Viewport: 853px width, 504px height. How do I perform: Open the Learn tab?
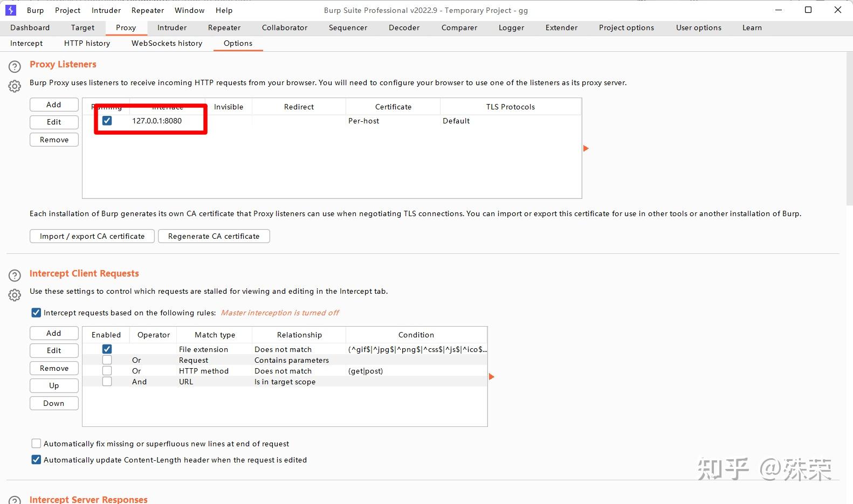[x=752, y=27]
